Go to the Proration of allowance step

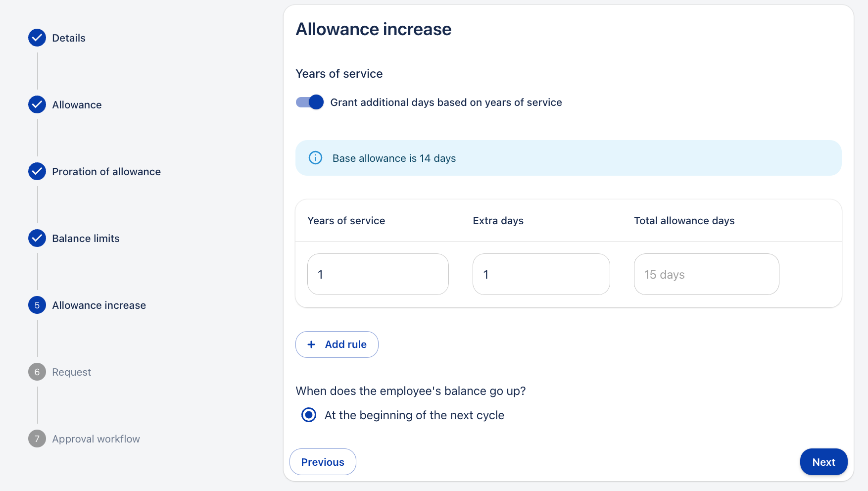point(106,172)
